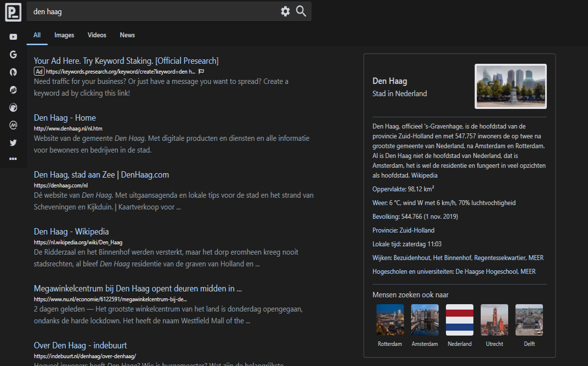
Task: Click 'Provincie: Zuid-Holland' line
Action: [x=403, y=230]
